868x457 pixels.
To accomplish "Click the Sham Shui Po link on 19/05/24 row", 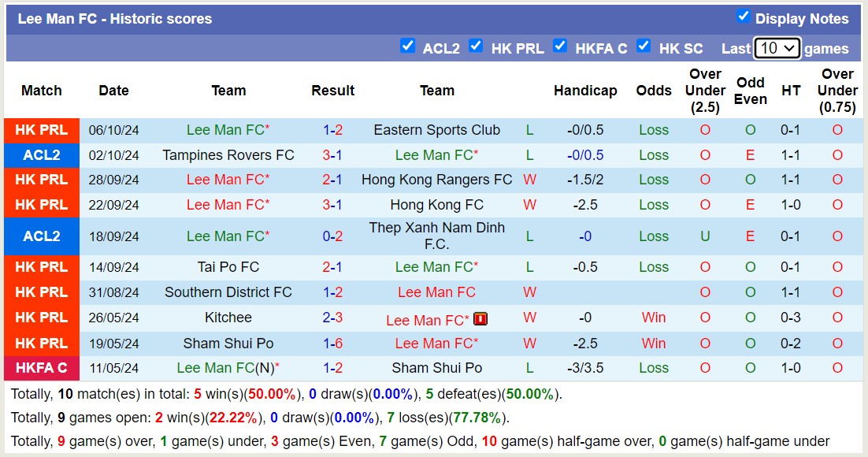I will pyautogui.click(x=228, y=343).
